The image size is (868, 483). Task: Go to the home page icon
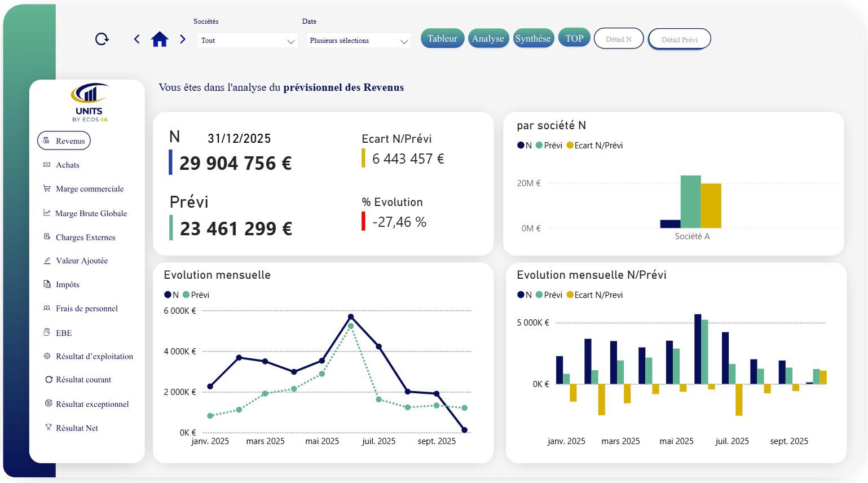tap(160, 39)
